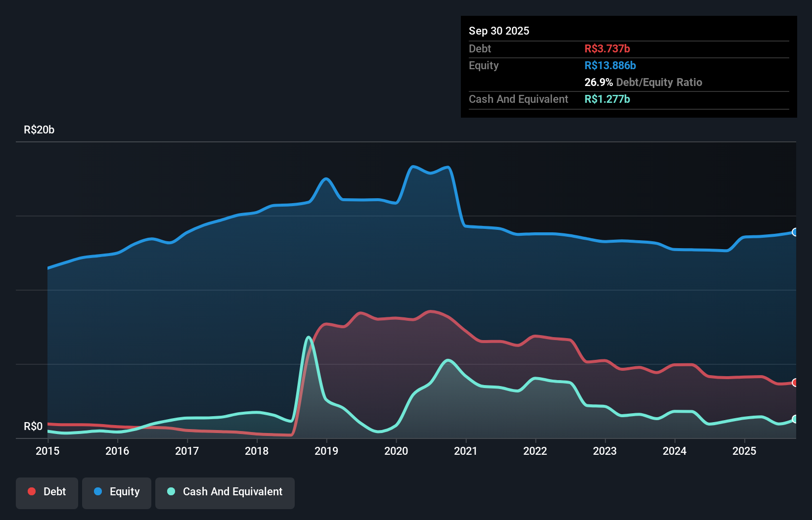This screenshot has height=520, width=812.
Task: Toggle the Debt series visibility
Action: (x=47, y=492)
